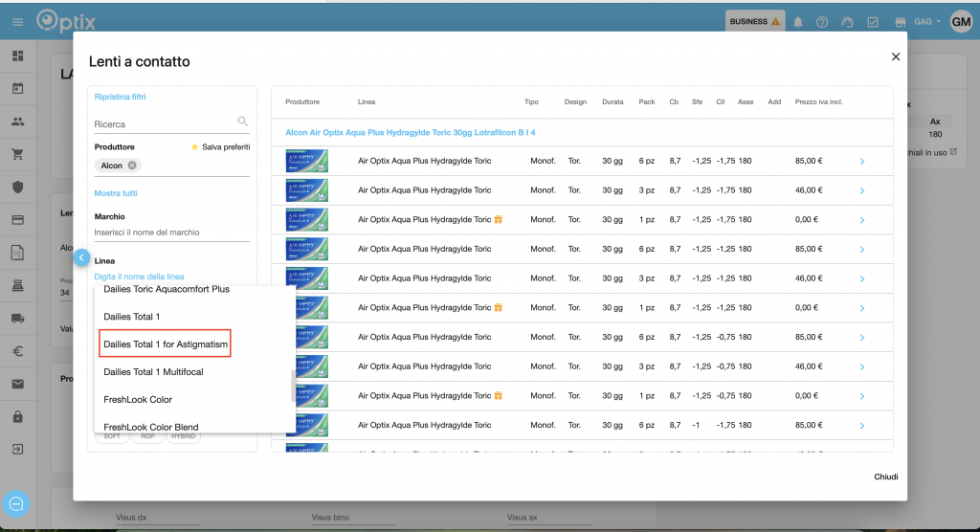
Task: Click the checkbox tasks icon in header
Action: [873, 22]
